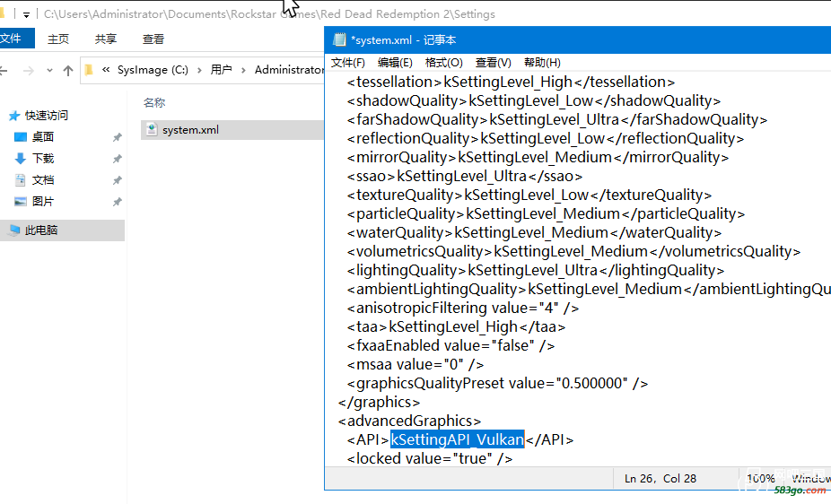Click the folder icon in address bar
The width and height of the screenshot is (831, 504).
89,70
